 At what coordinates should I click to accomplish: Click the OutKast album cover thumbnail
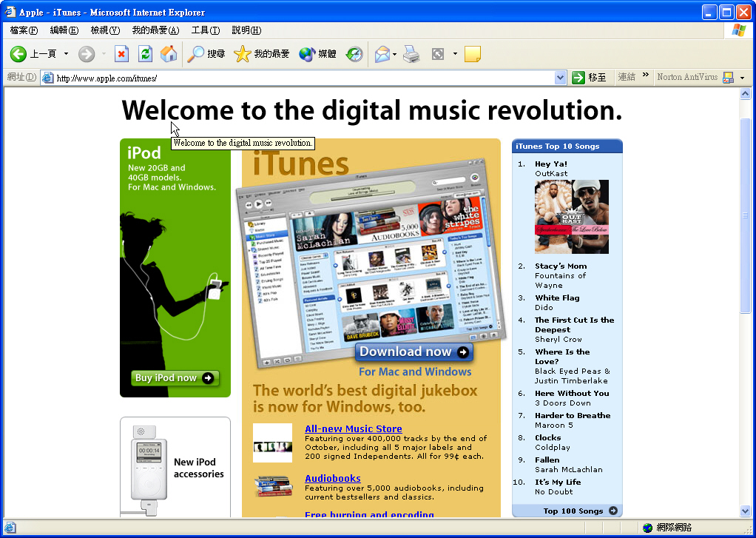coord(571,217)
